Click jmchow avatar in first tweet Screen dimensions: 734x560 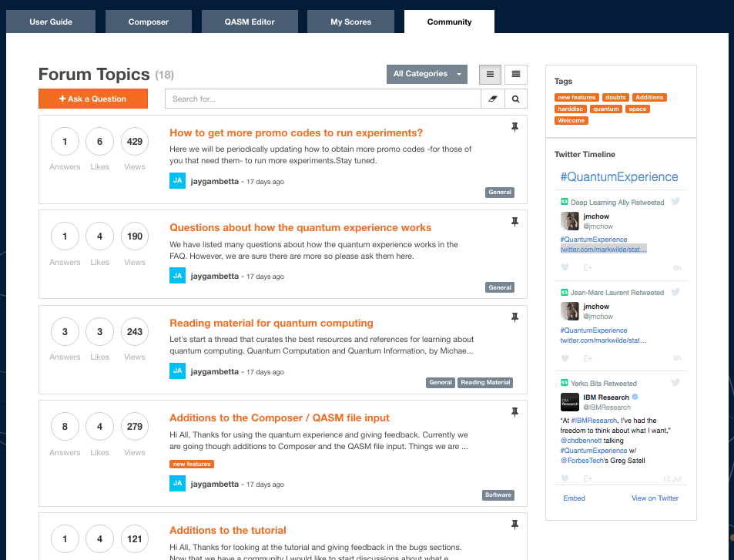(570, 221)
